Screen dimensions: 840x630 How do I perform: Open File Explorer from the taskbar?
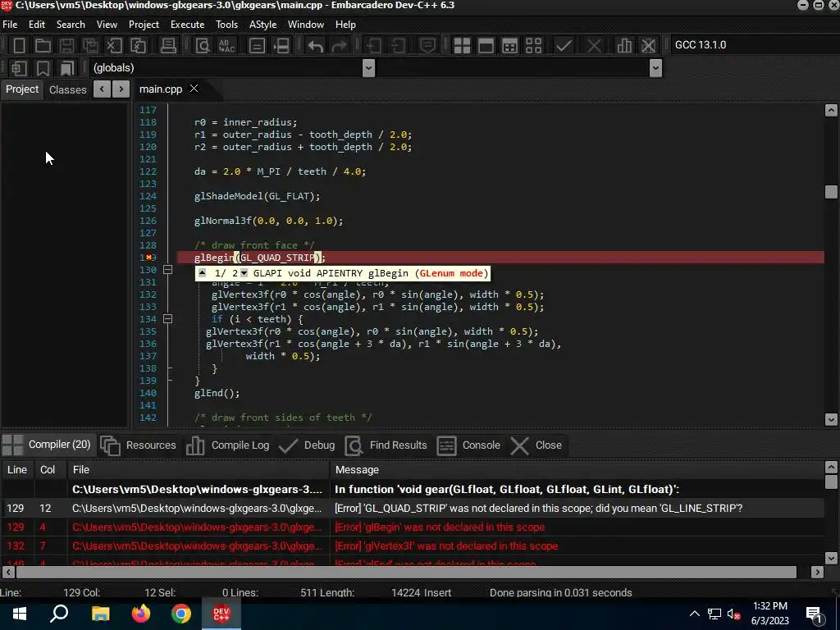point(100,614)
